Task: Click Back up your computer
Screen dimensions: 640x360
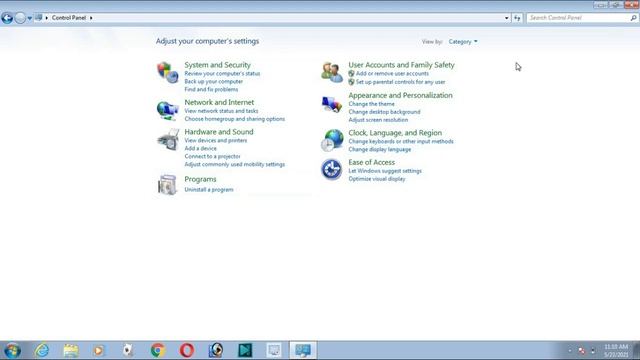Action: (x=213, y=81)
